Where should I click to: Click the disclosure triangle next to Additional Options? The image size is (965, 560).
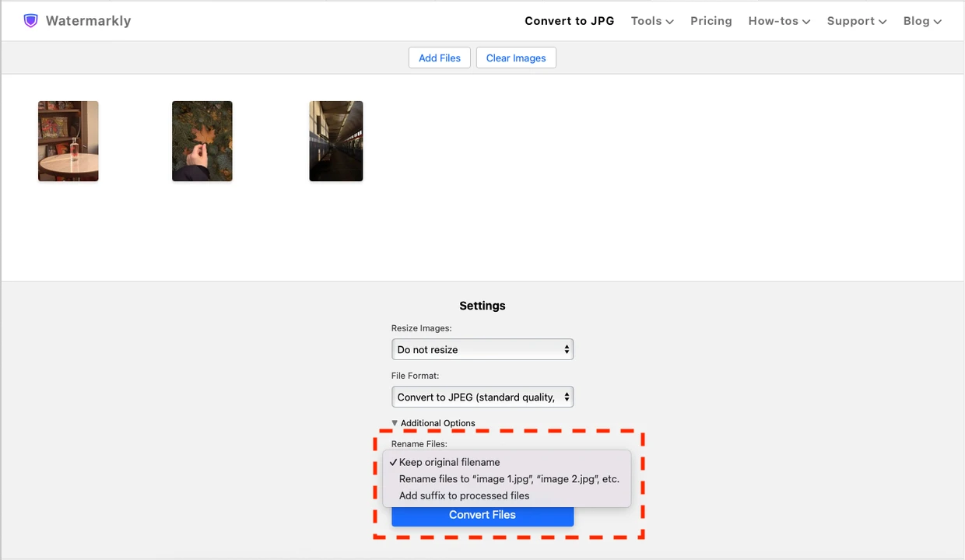395,422
